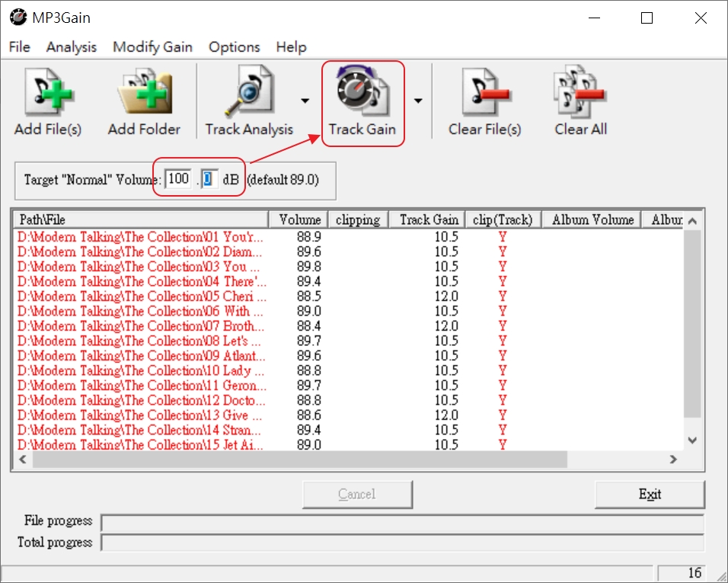728x583 pixels.
Task: Select the 15 Jet Ai... track row
Action: click(x=348, y=444)
